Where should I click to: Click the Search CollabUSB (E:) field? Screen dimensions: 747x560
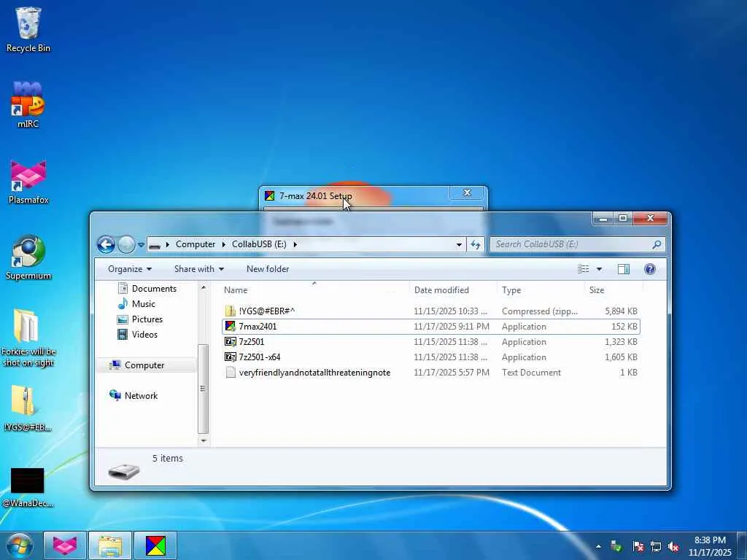pyautogui.click(x=570, y=244)
